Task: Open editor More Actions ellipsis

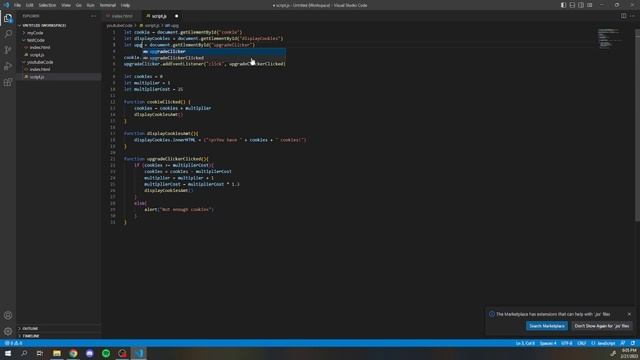Action: coord(632,16)
